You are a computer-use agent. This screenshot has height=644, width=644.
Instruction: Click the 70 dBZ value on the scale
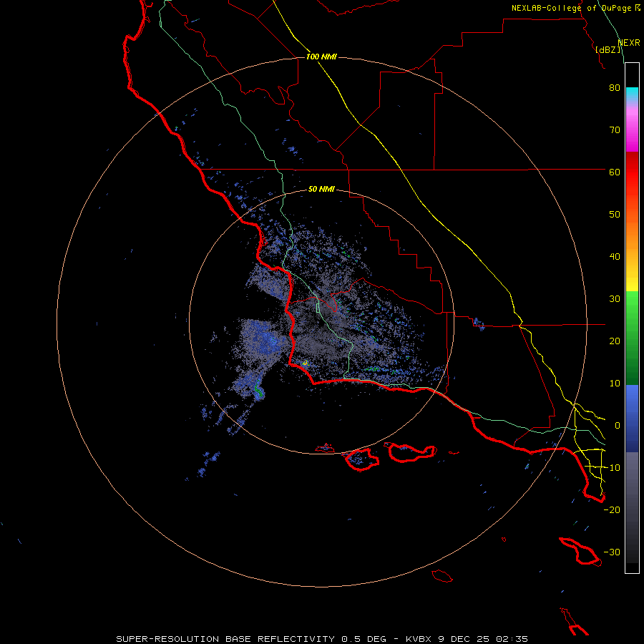pos(615,130)
